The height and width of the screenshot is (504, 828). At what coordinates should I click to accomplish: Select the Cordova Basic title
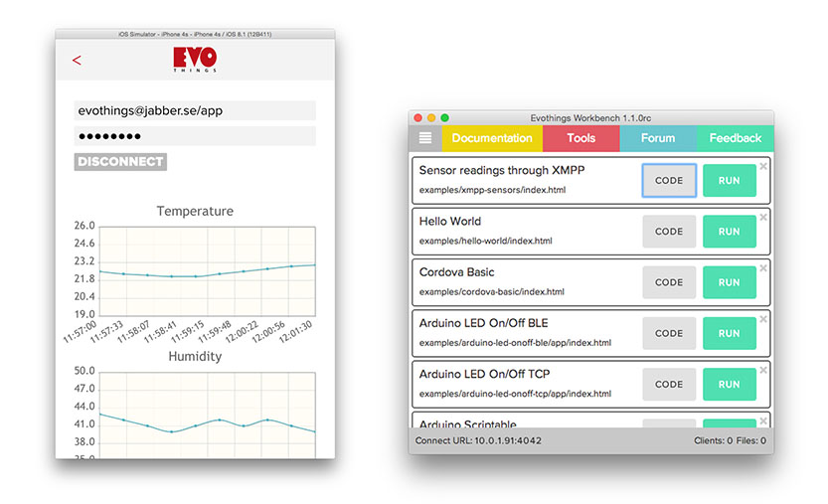point(457,272)
